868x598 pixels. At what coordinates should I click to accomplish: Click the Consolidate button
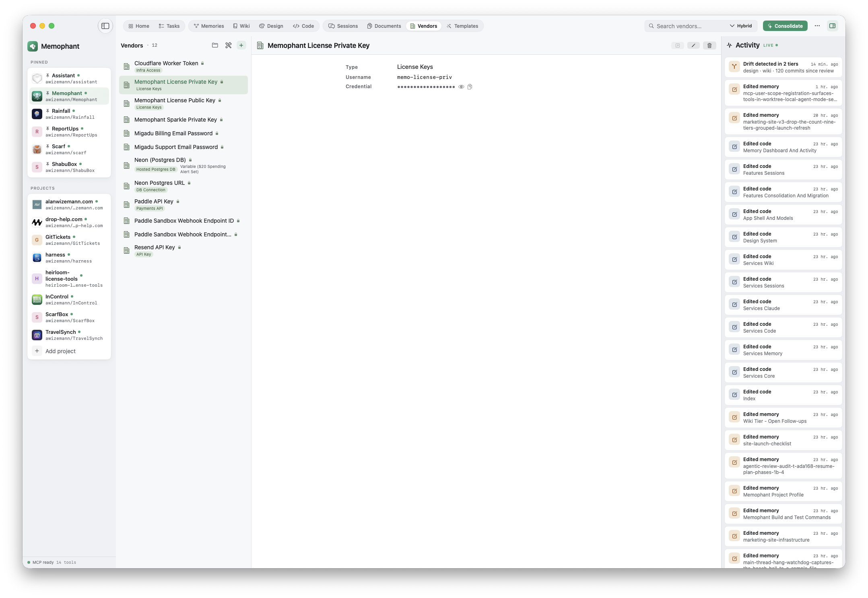coord(785,26)
